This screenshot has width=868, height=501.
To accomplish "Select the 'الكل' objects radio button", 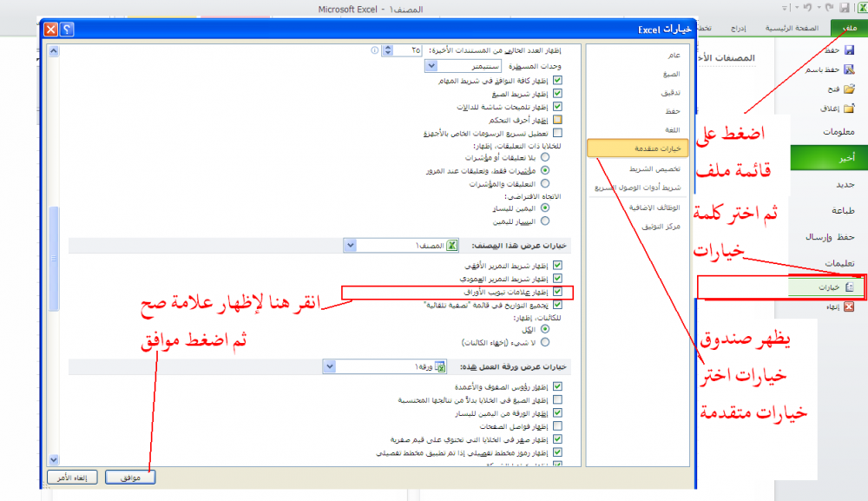I will [545, 329].
